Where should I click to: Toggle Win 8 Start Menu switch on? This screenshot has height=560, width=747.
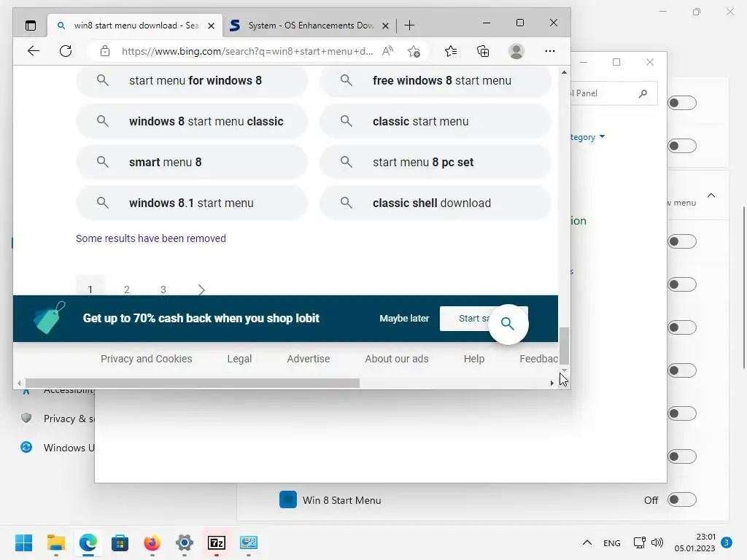pos(682,499)
